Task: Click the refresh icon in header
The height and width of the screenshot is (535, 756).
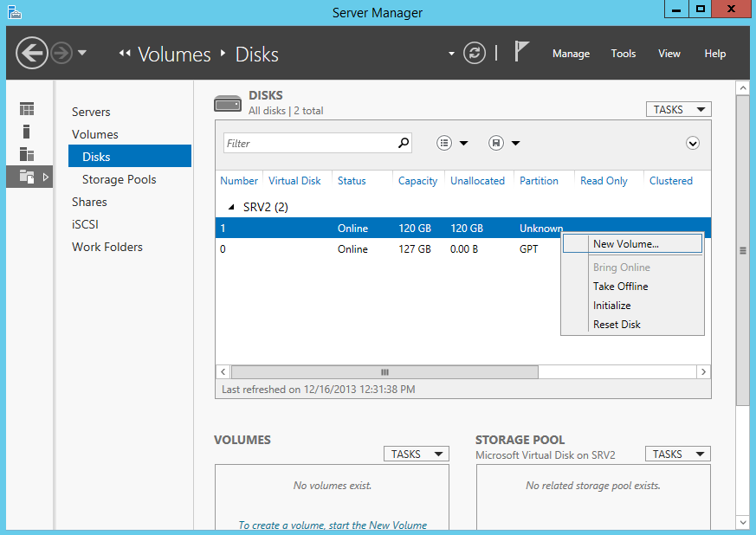Action: (475, 54)
